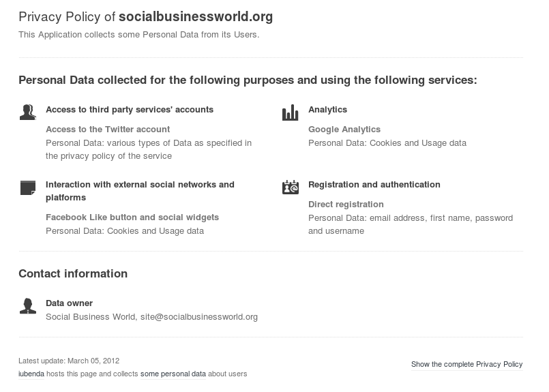Expand Facebook Like button and social widgets

[132, 217]
